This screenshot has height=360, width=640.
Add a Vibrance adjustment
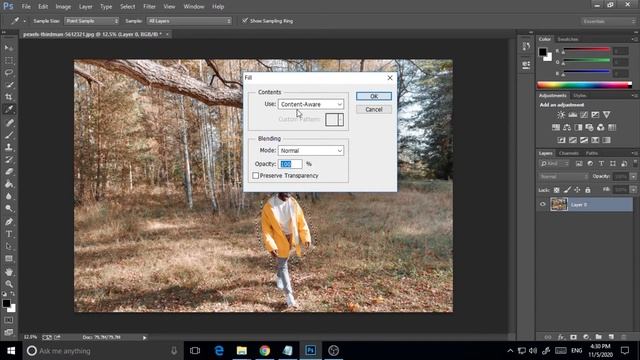tap(607, 115)
